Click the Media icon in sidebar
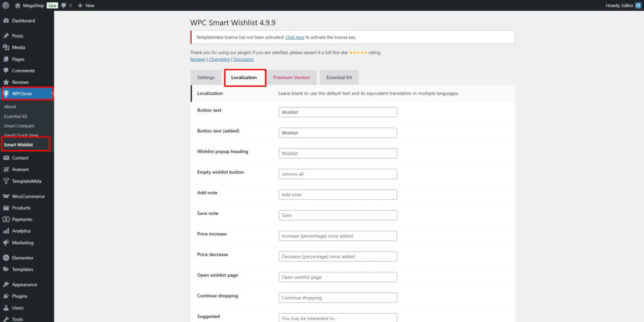 coord(6,48)
